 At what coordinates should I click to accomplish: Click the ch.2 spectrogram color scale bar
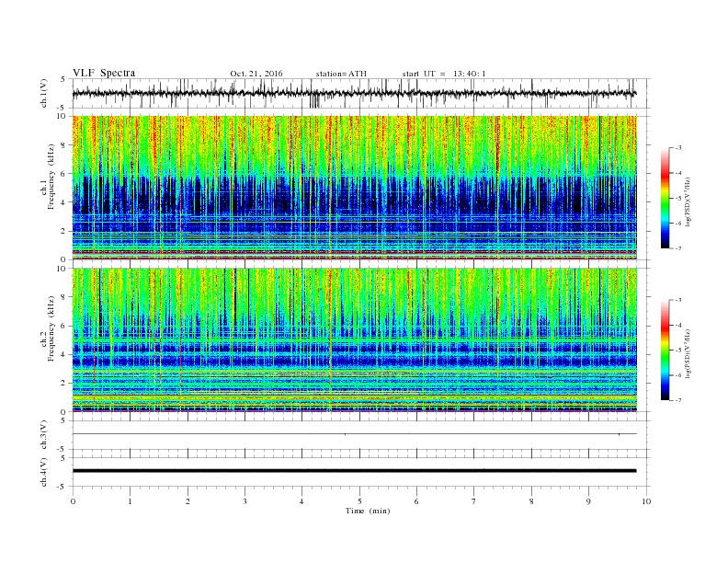click(665, 350)
